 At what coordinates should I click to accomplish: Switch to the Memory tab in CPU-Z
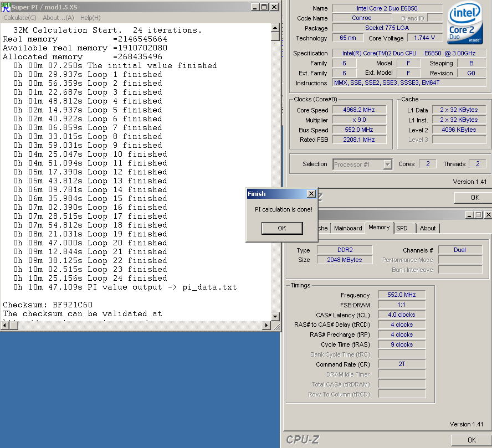379,227
